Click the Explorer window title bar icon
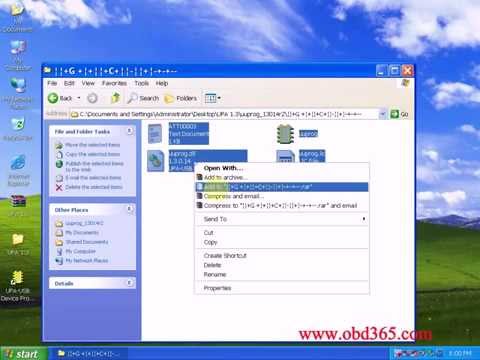The height and width of the screenshot is (360, 480). pyautogui.click(x=48, y=70)
